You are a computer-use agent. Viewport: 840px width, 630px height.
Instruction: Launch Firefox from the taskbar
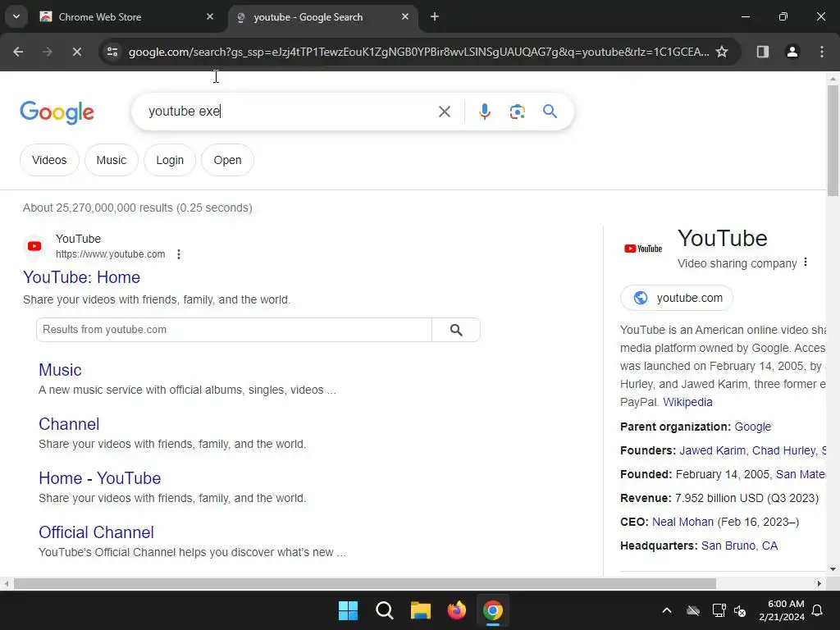(x=456, y=610)
